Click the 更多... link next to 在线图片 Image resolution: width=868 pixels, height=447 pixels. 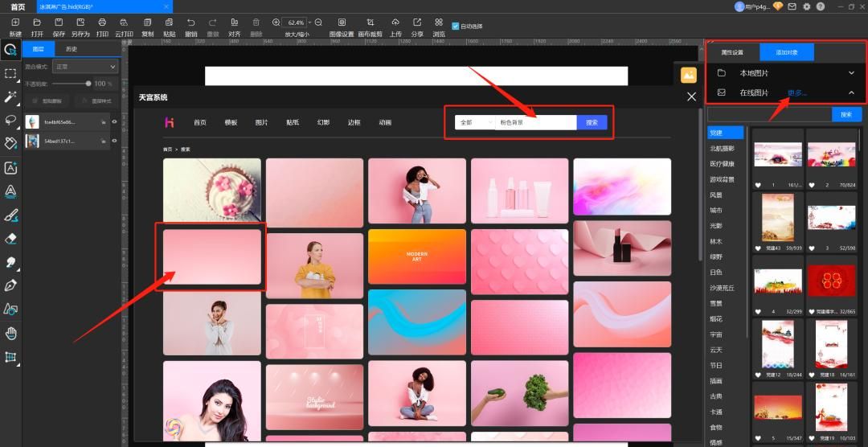pyautogui.click(x=796, y=92)
